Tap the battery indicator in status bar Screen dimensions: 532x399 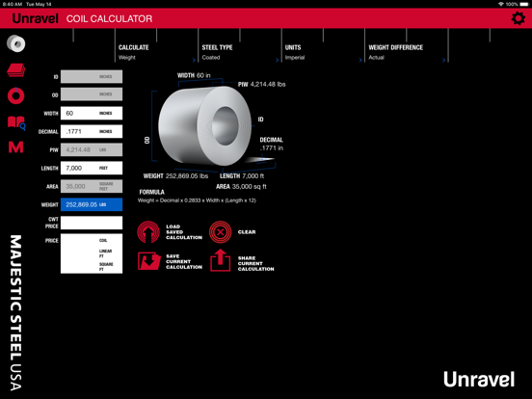coord(524,4)
